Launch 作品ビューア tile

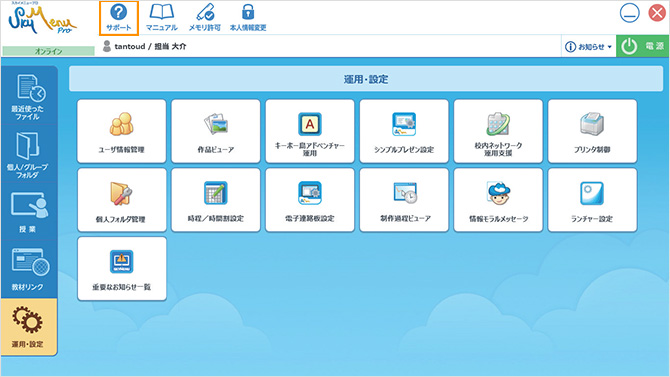pos(216,131)
